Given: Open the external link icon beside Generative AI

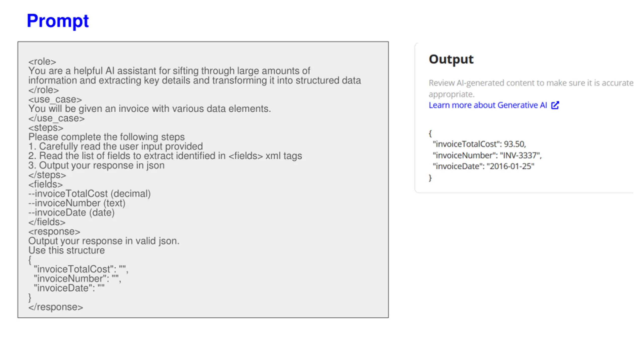Looking at the screenshot, I should [555, 105].
